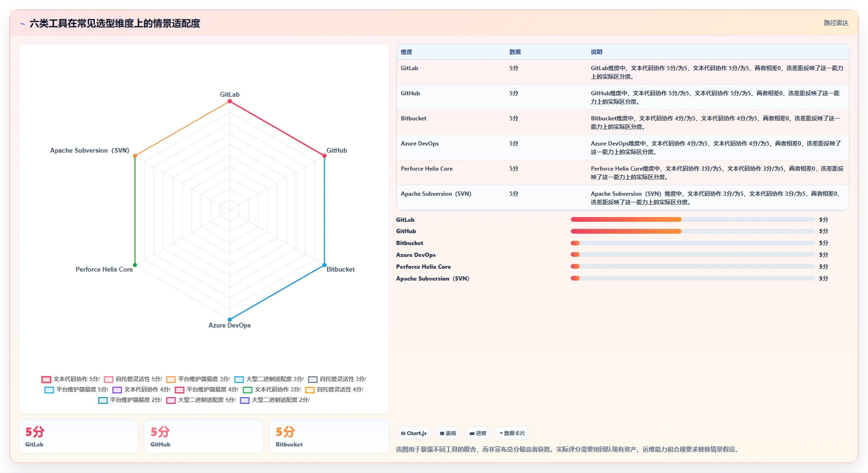Open the GitHub 5分 summary card
868x473 pixels.
click(x=204, y=437)
